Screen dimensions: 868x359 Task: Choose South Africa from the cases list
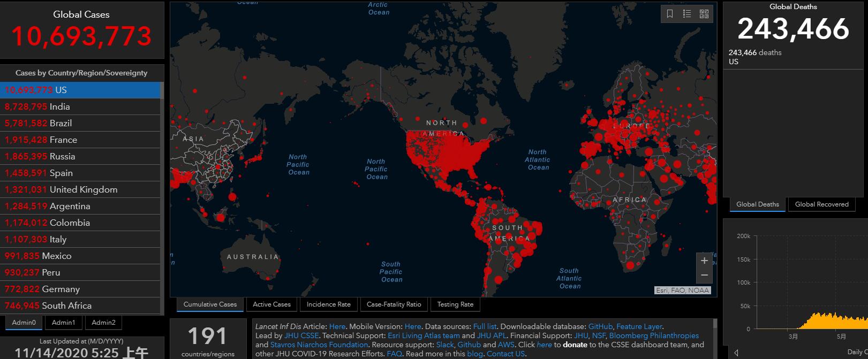(x=66, y=305)
